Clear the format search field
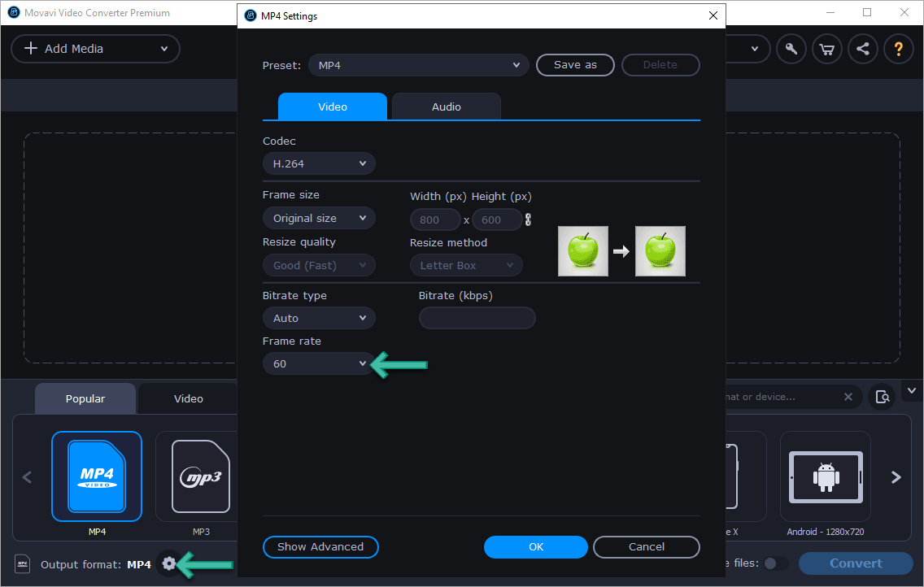 pyautogui.click(x=848, y=397)
